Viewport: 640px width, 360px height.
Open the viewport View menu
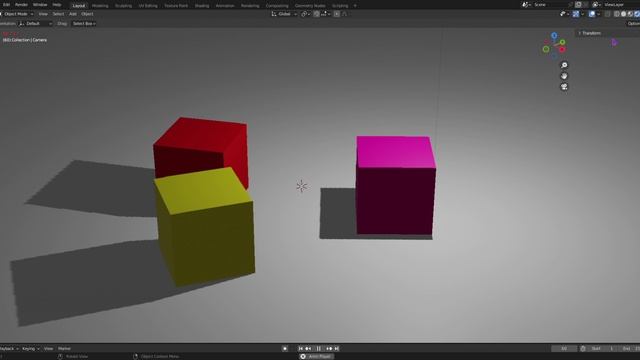(x=43, y=14)
